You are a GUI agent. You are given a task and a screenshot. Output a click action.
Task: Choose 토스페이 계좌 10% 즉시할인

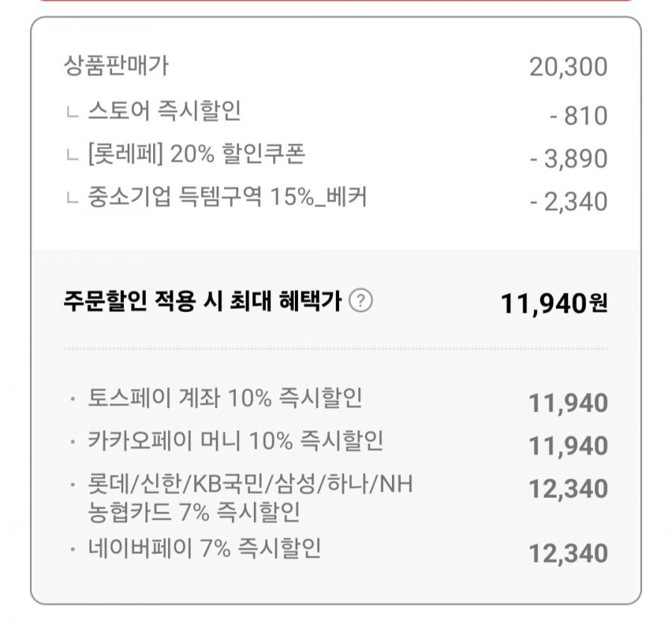[x=225, y=398]
